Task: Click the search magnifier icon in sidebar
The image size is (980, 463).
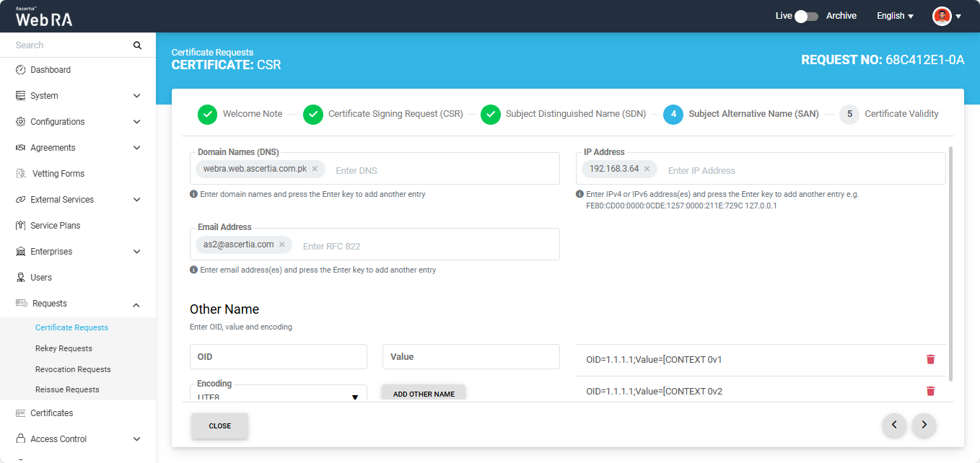Action: [137, 45]
